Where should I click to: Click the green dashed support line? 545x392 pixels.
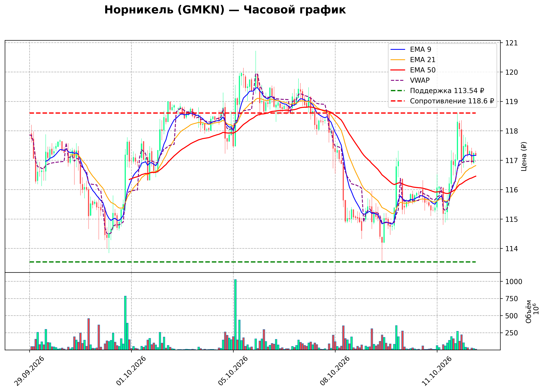253,262
